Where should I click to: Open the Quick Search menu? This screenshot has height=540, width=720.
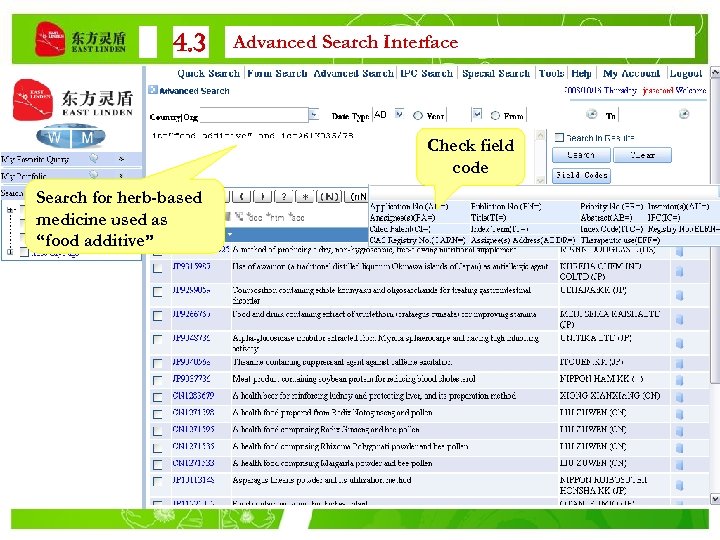(x=208, y=73)
